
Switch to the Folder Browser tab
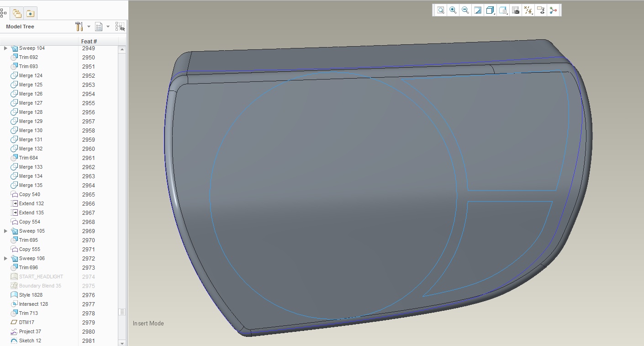pyautogui.click(x=17, y=13)
